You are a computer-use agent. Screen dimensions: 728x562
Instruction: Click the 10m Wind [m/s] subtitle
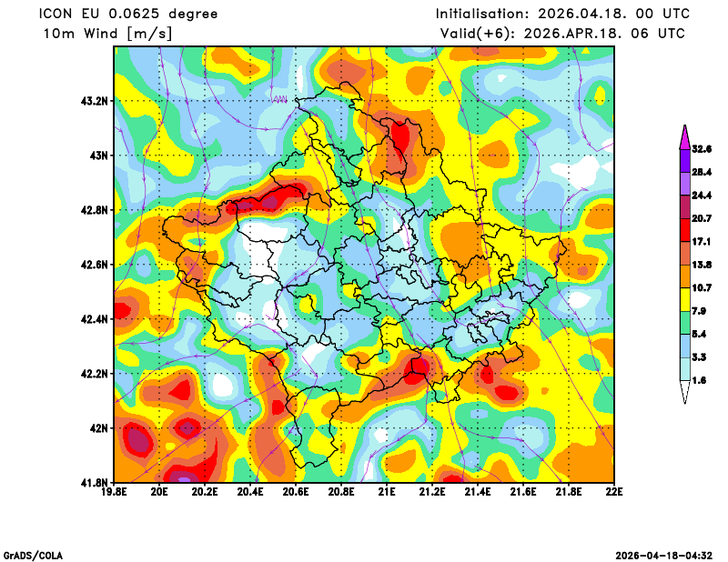(107, 33)
